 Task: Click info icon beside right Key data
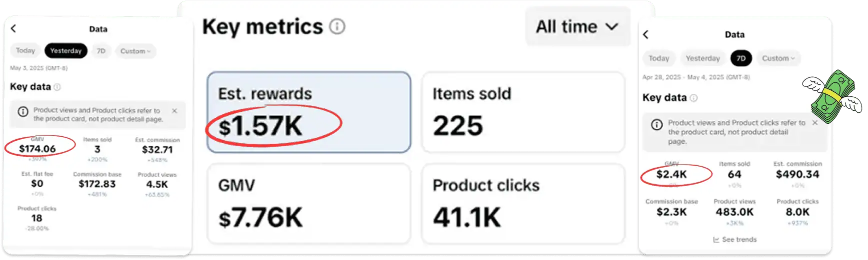click(693, 98)
